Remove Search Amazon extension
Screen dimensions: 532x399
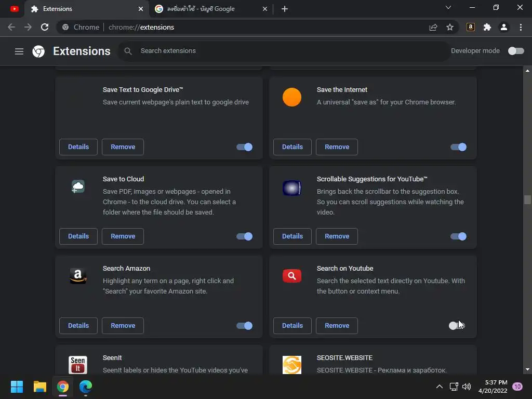click(123, 326)
